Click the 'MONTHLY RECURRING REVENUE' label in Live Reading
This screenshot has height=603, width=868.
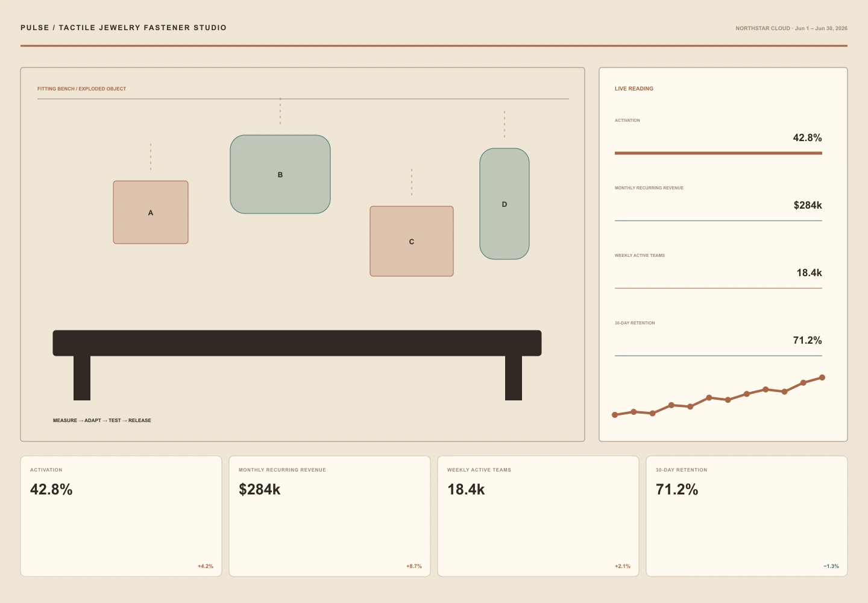pyautogui.click(x=649, y=188)
